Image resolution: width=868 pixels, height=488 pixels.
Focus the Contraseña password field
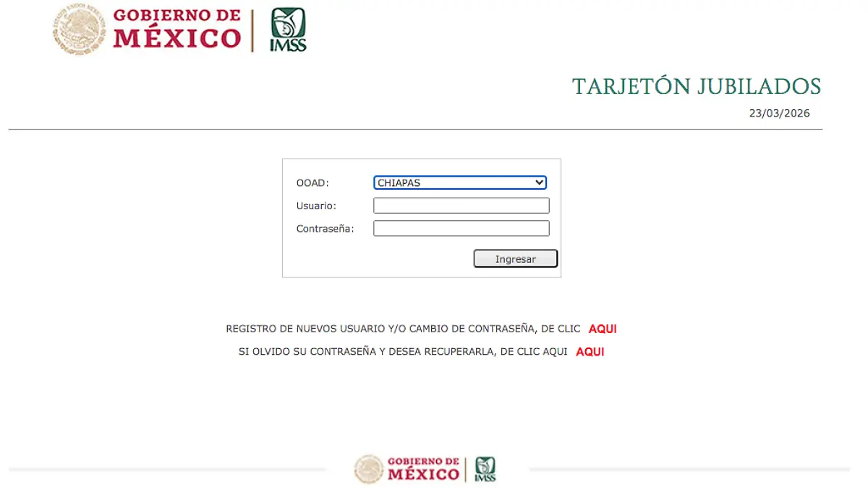[461, 229]
